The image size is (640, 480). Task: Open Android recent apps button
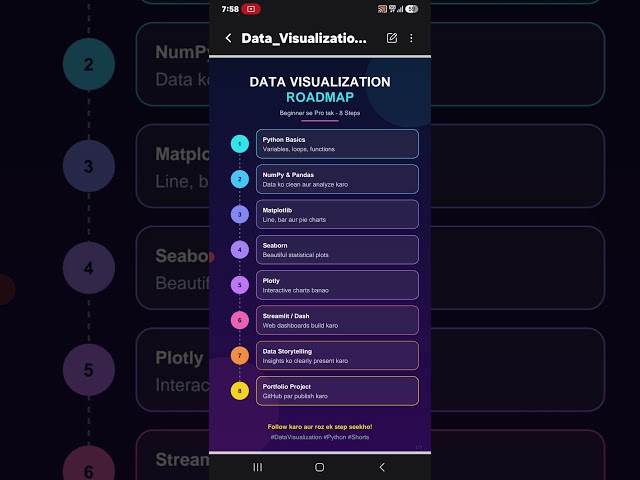(258, 467)
